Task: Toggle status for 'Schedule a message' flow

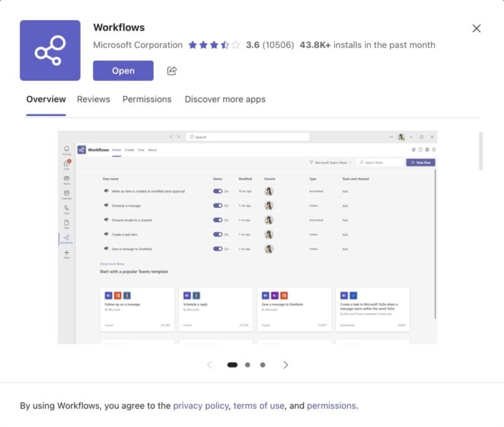Action: (217, 206)
